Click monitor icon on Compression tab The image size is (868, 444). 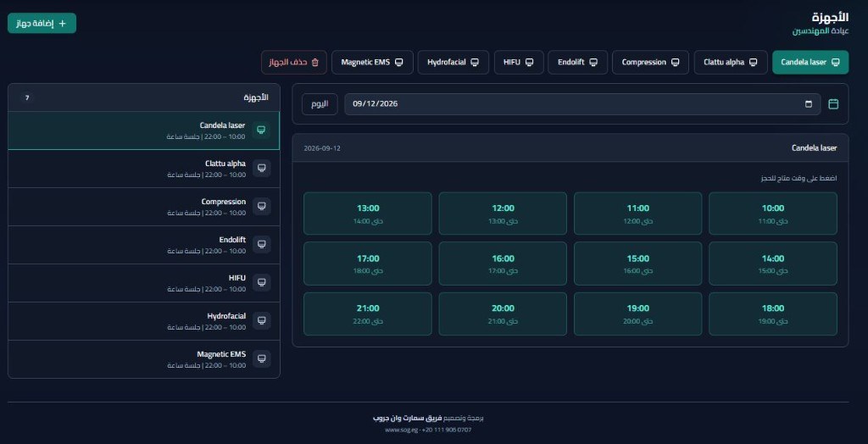(675, 63)
